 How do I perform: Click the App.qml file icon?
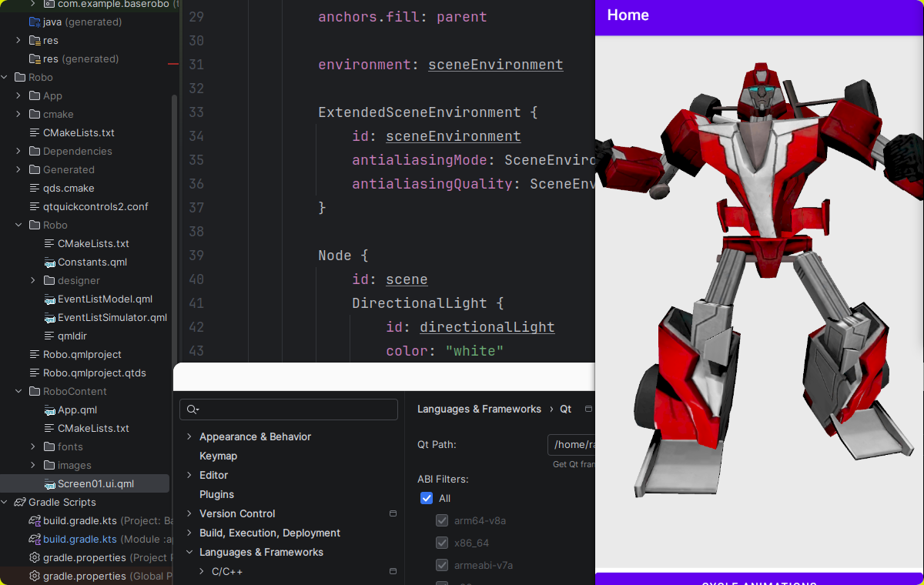coord(49,409)
